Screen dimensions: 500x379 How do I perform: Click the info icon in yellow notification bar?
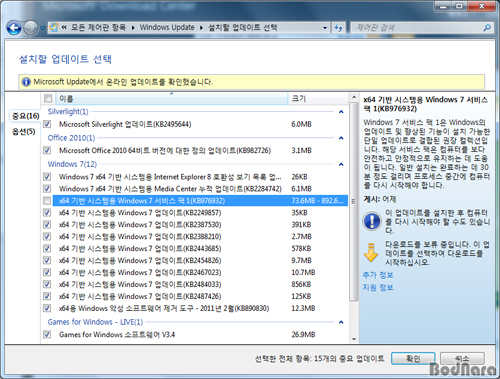click(x=26, y=82)
